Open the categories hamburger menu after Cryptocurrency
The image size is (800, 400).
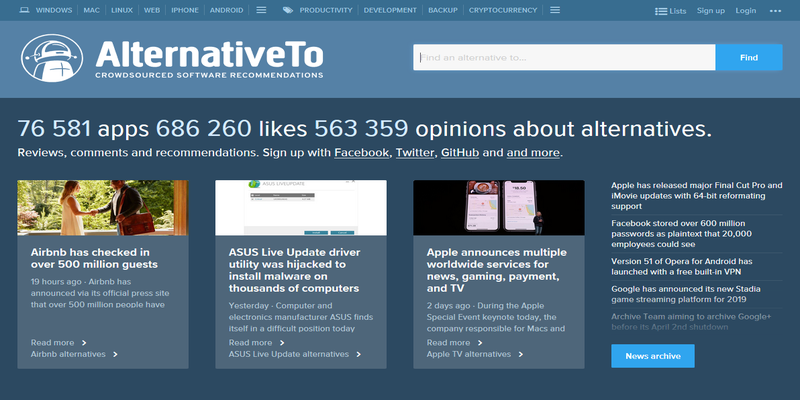555,10
